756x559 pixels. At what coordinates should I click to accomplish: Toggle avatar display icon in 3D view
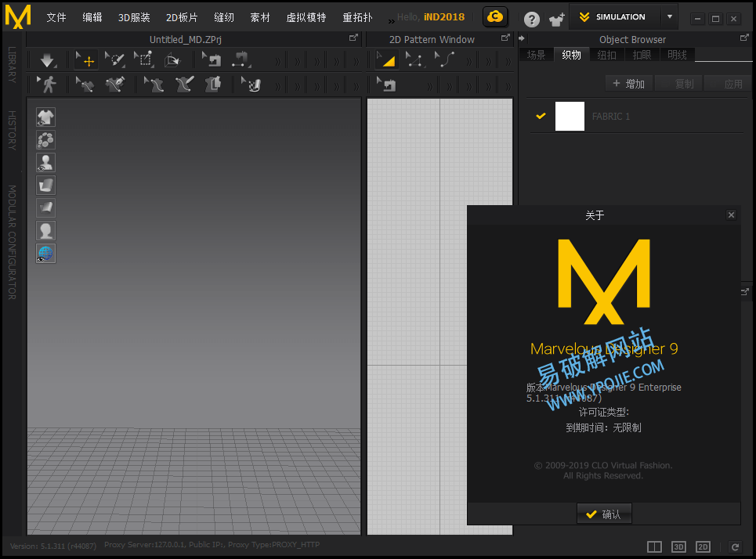(45, 162)
